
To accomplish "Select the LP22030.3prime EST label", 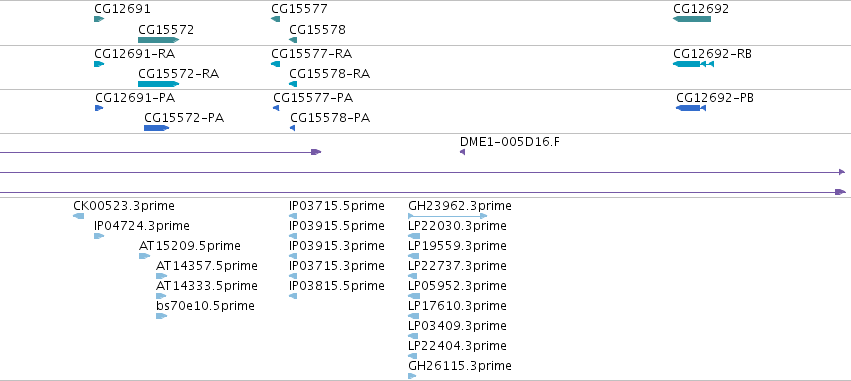I will [457, 226].
